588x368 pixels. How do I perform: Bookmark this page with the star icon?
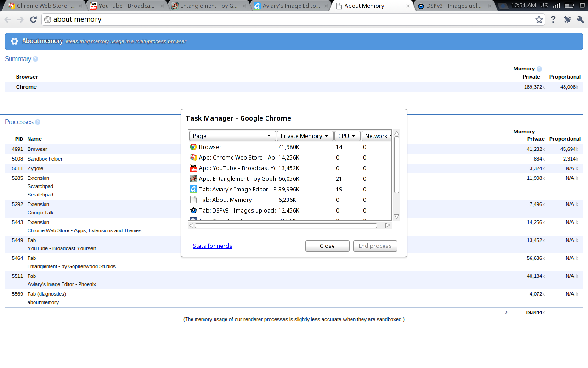[539, 19]
